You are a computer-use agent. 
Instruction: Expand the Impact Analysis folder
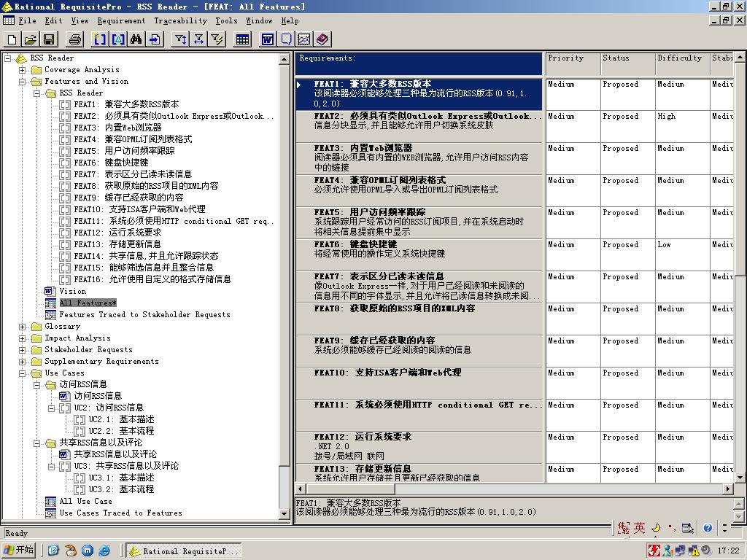[x=23, y=338]
